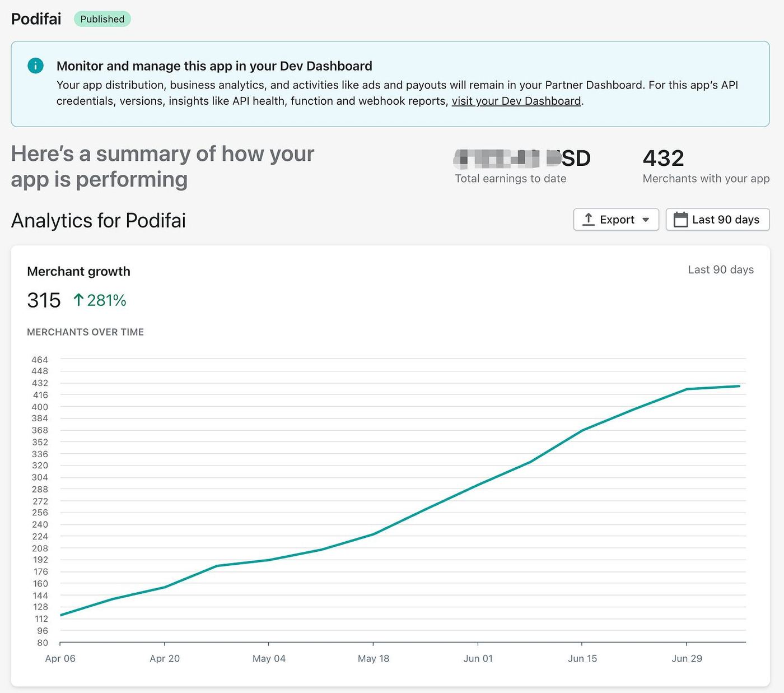Click the Published status badge
This screenshot has width=784, height=693.
(102, 19)
